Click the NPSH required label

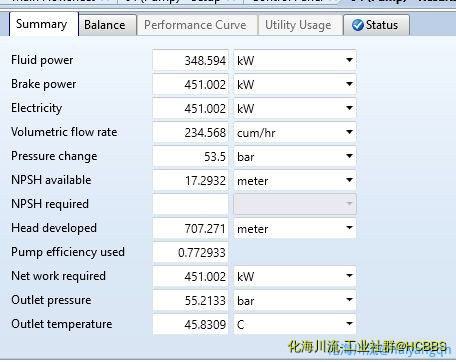click(x=50, y=204)
